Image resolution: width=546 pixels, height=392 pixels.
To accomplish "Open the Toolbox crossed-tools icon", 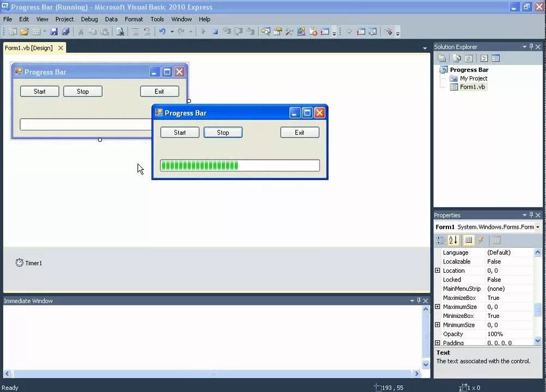I will pyautogui.click(x=289, y=32).
